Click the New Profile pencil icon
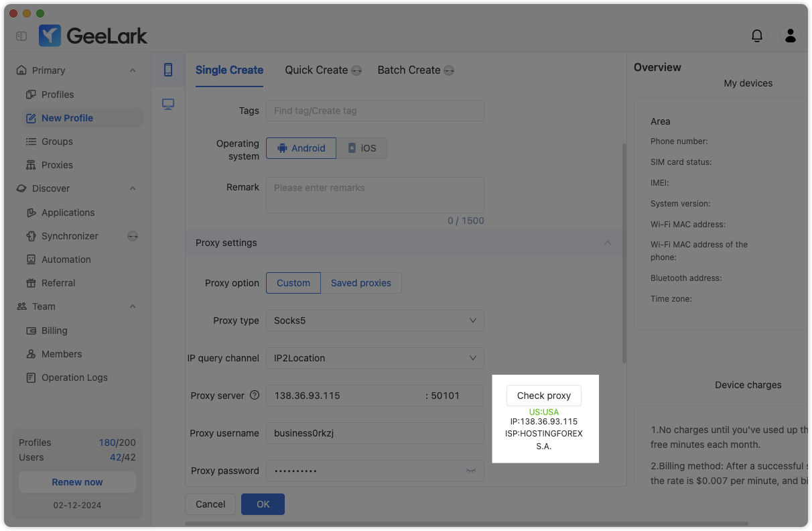The image size is (812, 531). pos(31,118)
